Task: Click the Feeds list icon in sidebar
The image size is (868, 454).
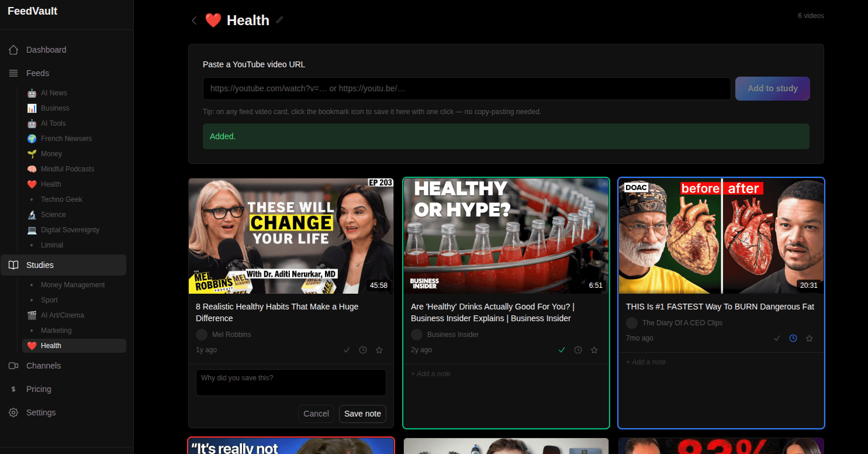Action: 13,73
